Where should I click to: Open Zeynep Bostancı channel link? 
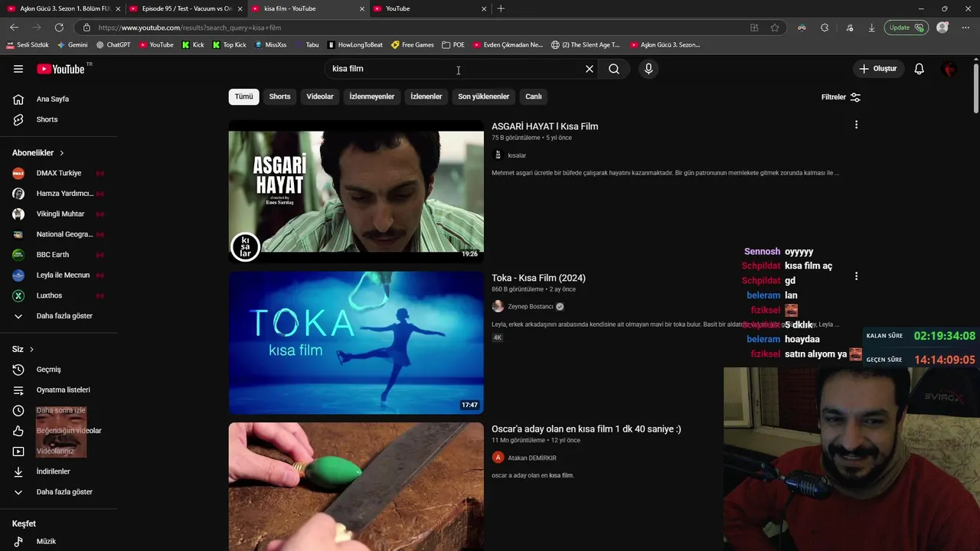coord(530,307)
